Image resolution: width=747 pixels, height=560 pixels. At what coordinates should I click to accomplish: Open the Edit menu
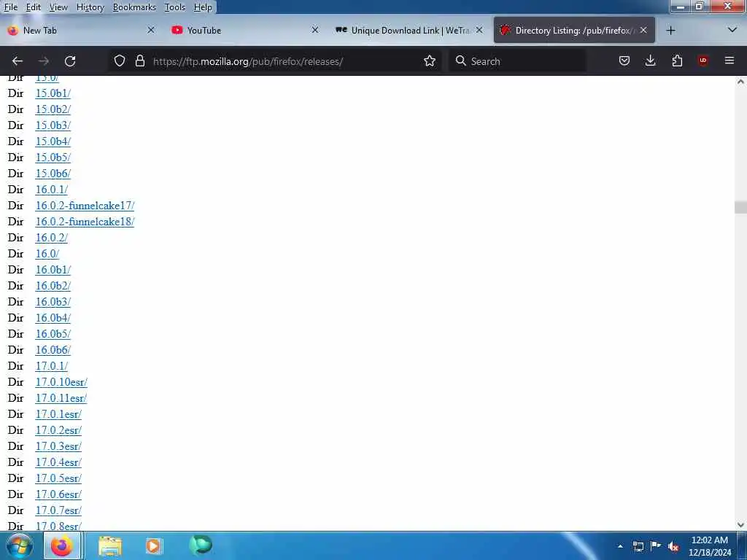(34, 7)
